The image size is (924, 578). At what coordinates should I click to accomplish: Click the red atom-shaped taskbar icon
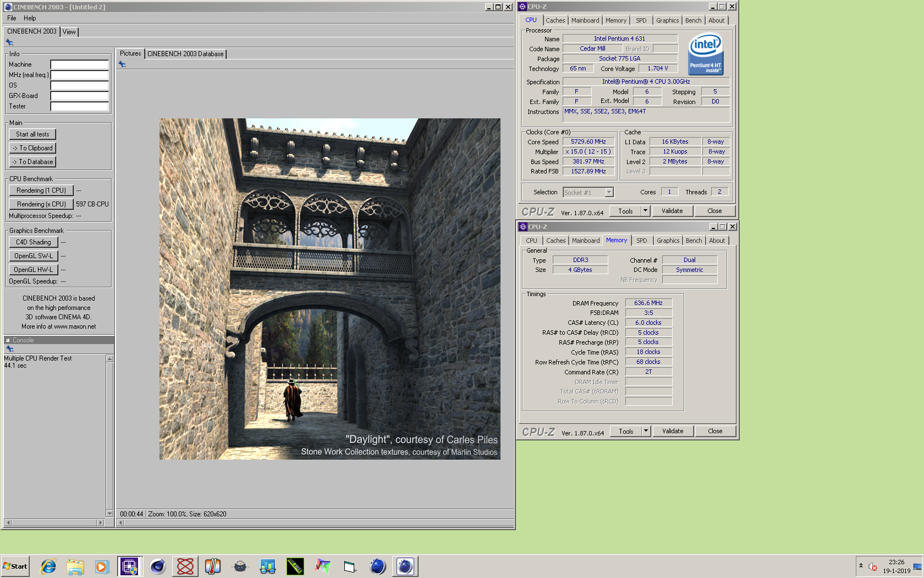185,566
